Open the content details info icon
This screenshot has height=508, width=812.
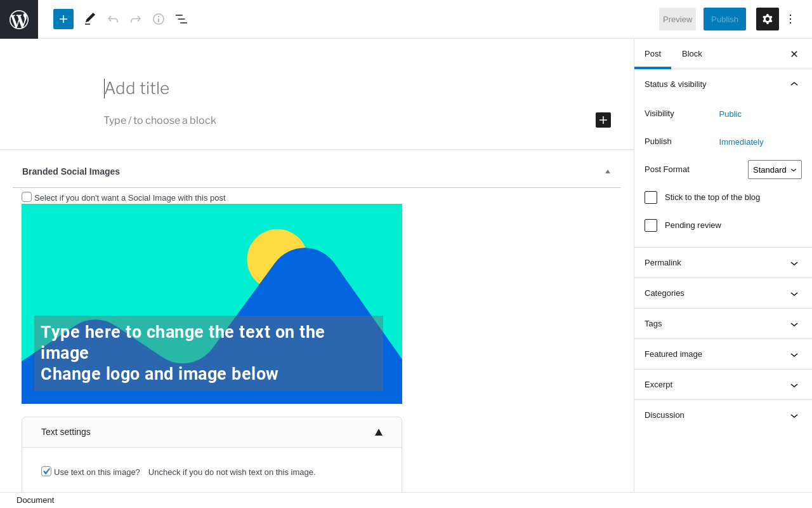[159, 19]
